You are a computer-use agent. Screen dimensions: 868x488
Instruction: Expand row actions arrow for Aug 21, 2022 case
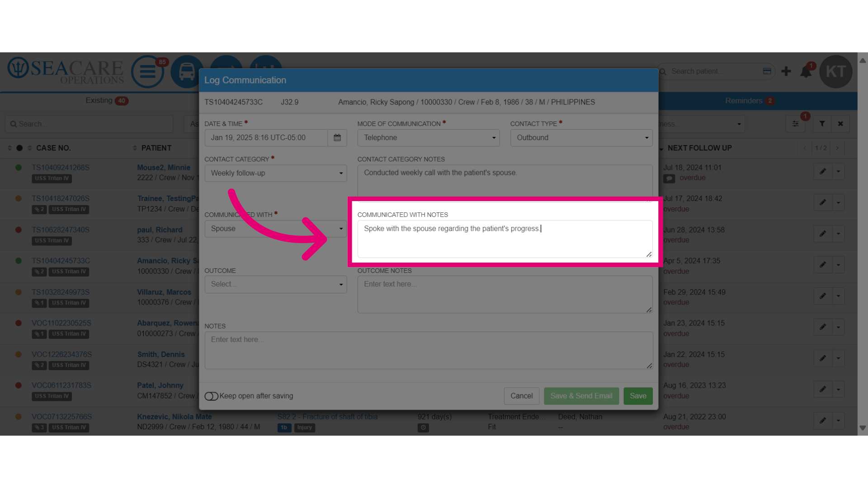(x=839, y=421)
